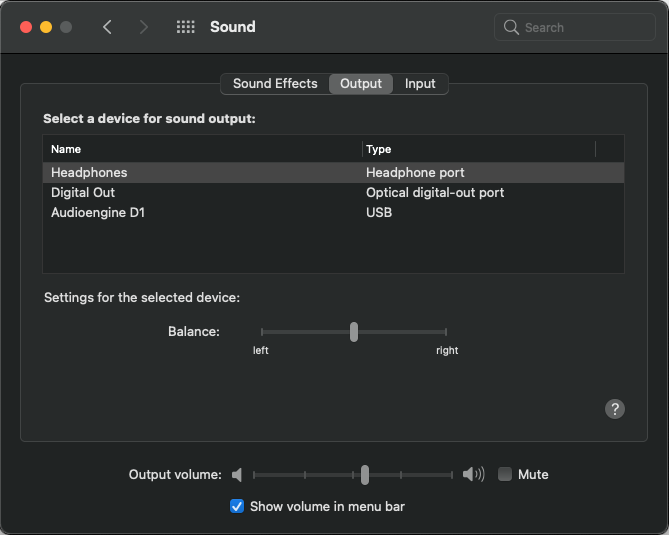Viewport: 669px width, 535px height.
Task: Go back with the left chevron
Action: tap(108, 27)
